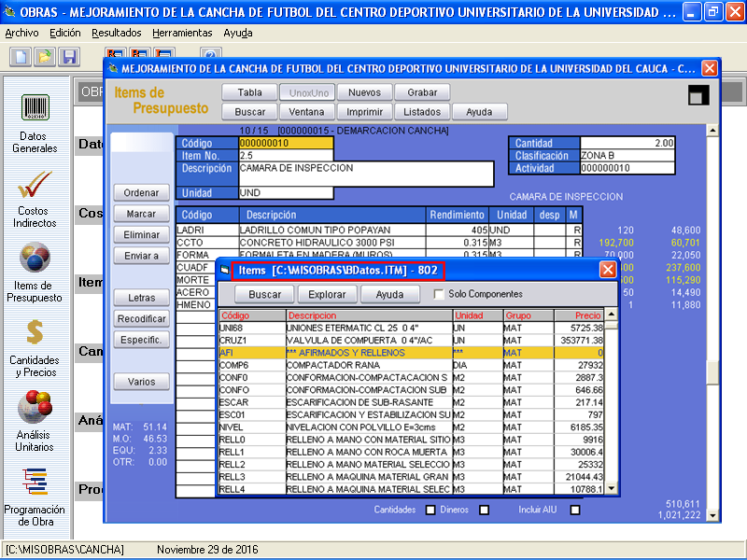The image size is (747, 560).
Task: Select row NIVELACION CON POLVILLO E=3cms
Action: 411,427
